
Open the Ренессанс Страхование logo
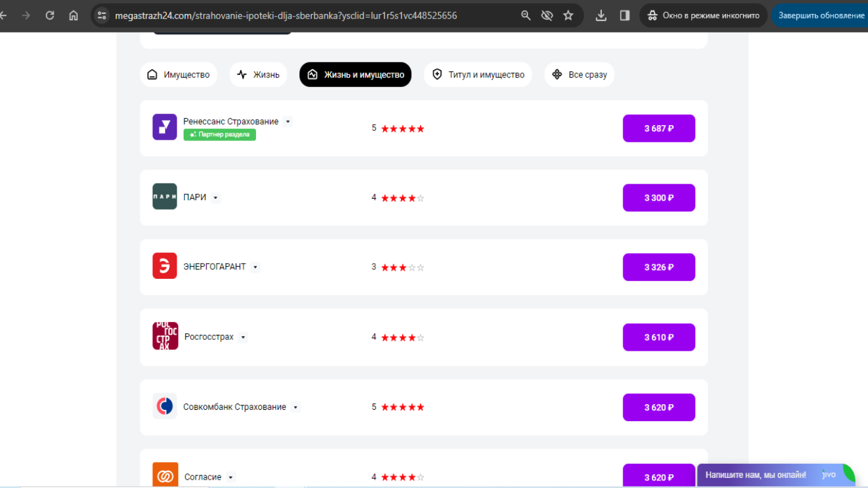pyautogui.click(x=165, y=127)
